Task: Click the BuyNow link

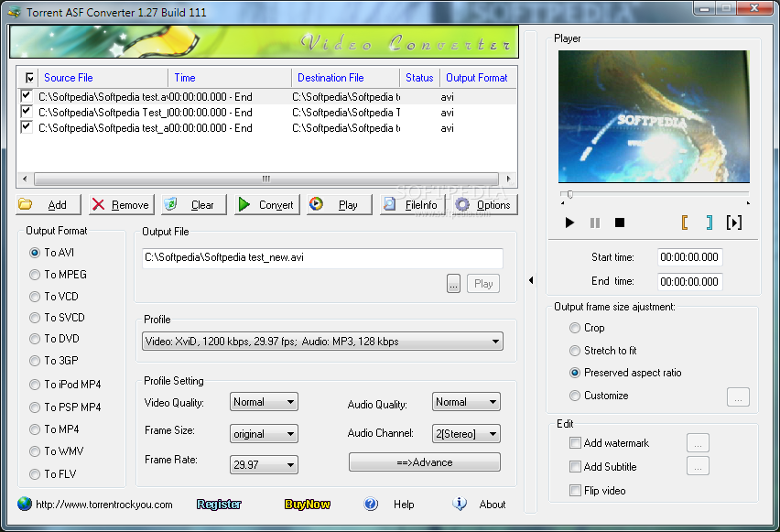Action: tap(308, 505)
